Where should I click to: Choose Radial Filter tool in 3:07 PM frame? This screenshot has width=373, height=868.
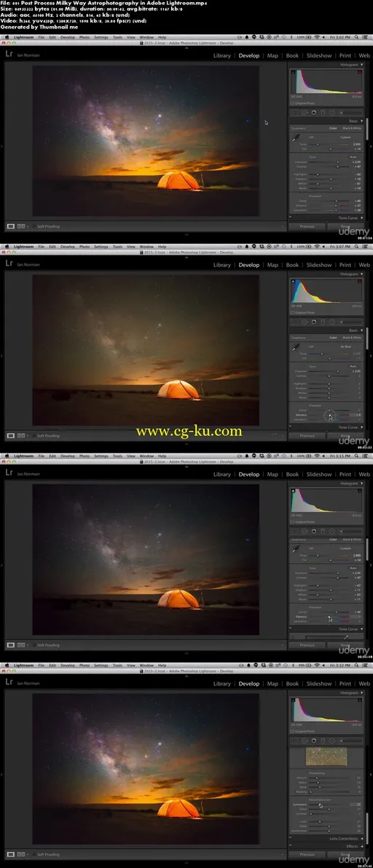[331, 322]
